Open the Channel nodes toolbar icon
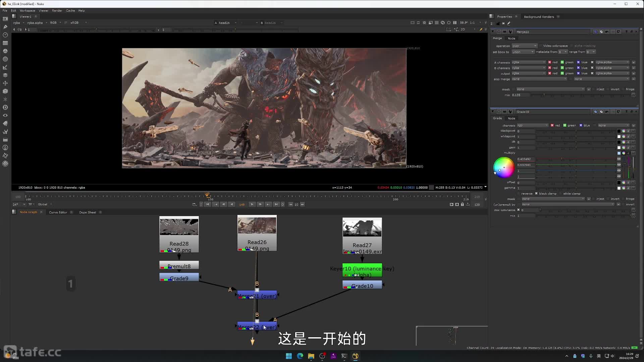644x362 pixels. pos(5,43)
